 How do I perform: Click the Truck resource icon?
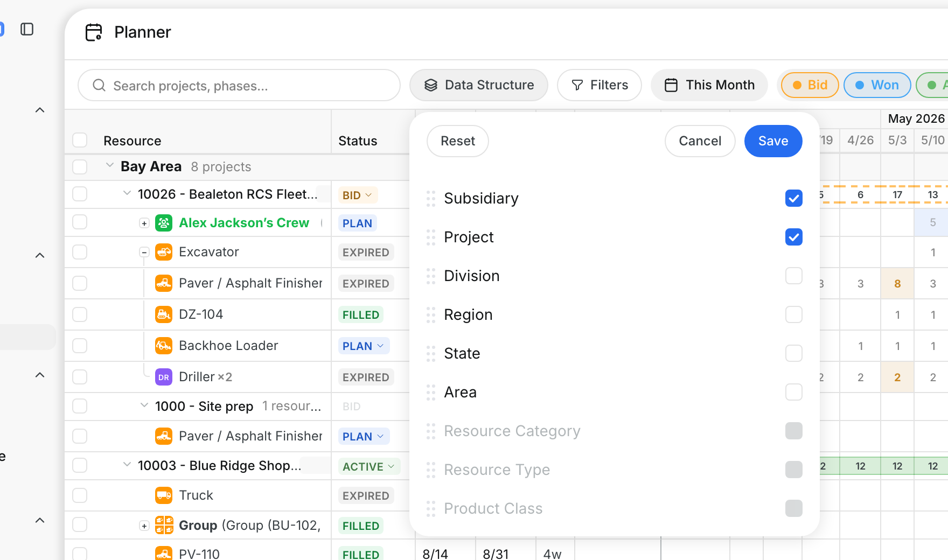(x=164, y=495)
